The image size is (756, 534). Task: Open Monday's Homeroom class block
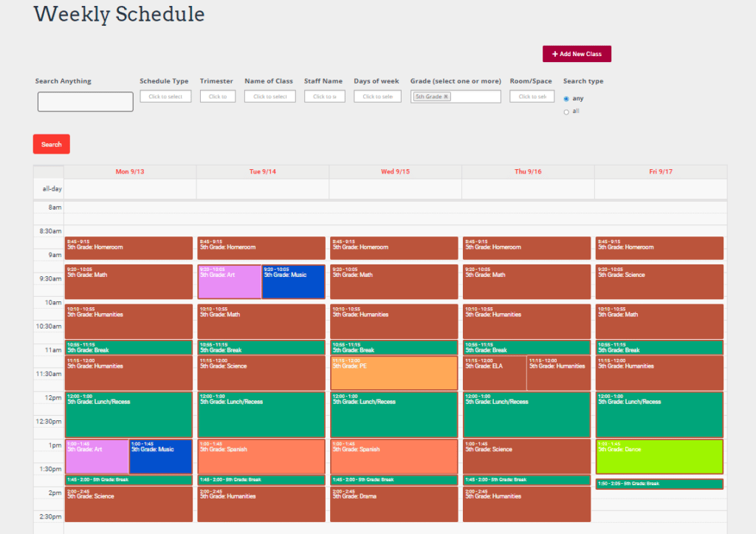point(128,248)
